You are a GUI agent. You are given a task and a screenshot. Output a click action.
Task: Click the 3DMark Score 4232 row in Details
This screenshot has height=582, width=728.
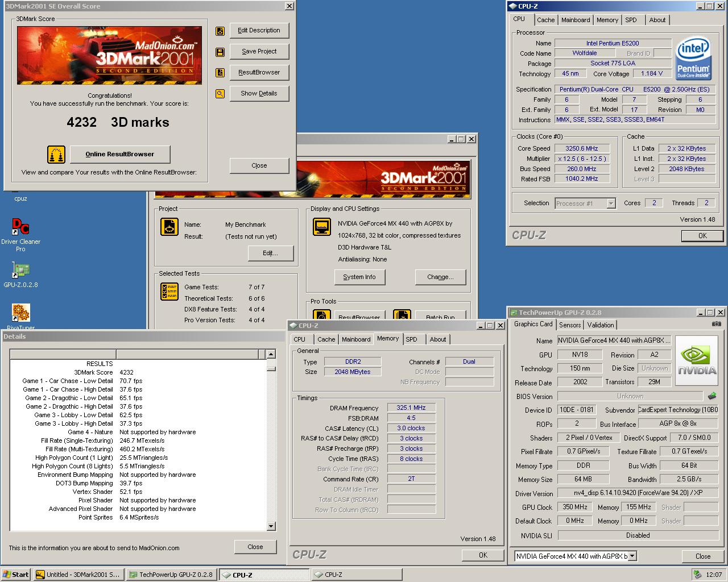pyautogui.click(x=136, y=373)
